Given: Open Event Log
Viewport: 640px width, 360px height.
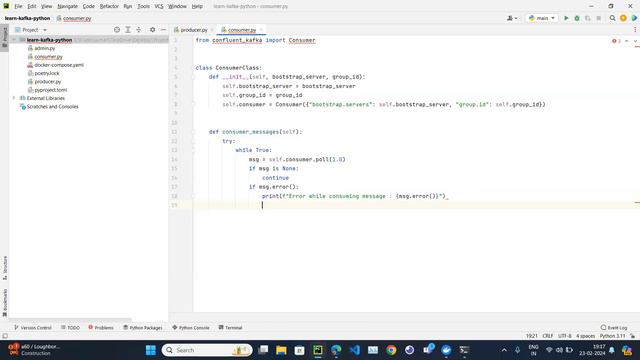Looking at the screenshot, I should tap(613, 327).
